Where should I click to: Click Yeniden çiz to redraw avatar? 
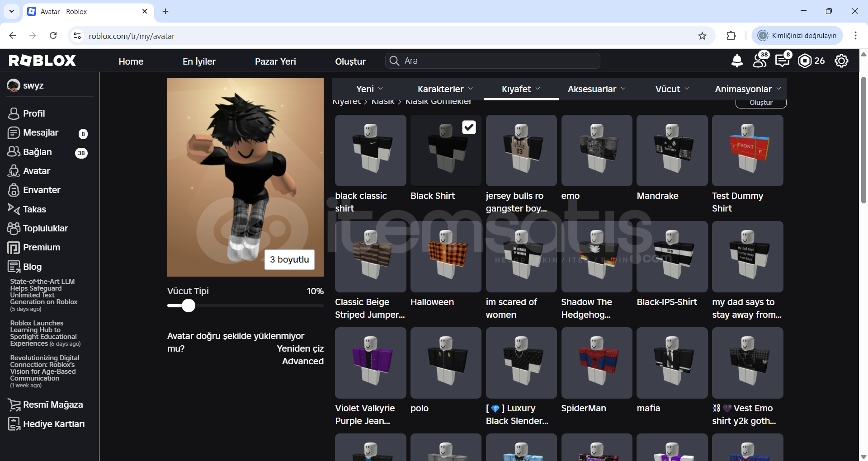[x=300, y=348]
